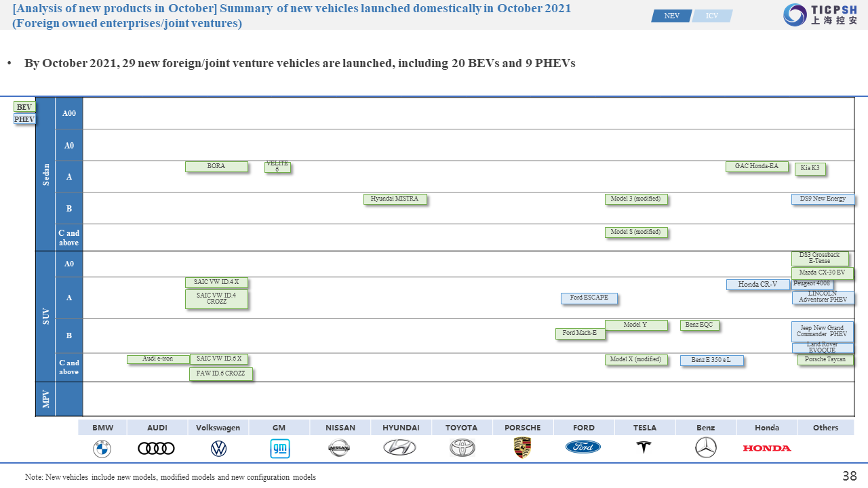Select the Nissan emblem icon
Viewport: 868px width, 488px height.
[x=339, y=447]
